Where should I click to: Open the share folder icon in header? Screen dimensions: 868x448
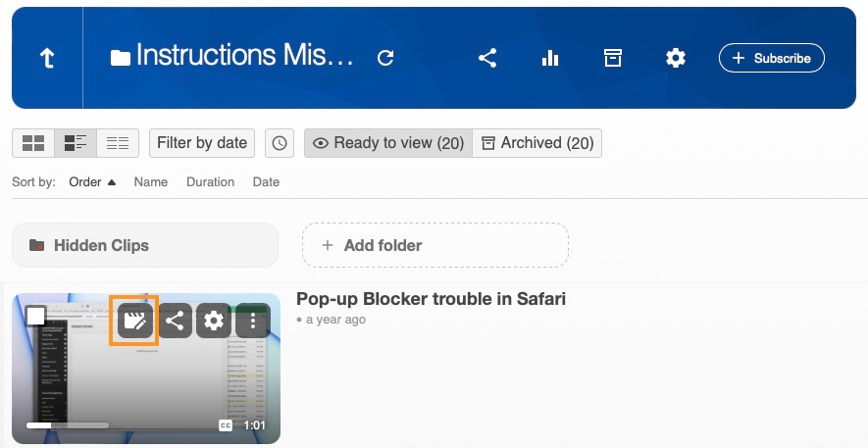click(487, 59)
